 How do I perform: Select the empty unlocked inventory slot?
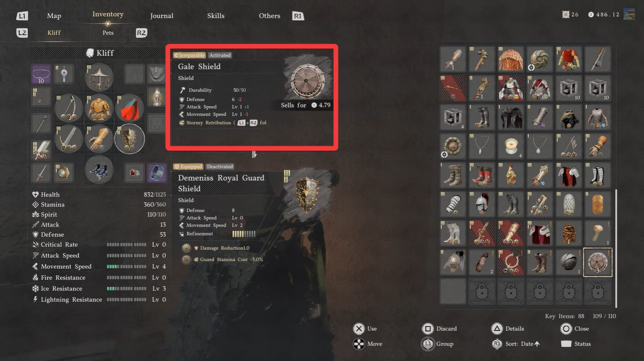[452, 291]
